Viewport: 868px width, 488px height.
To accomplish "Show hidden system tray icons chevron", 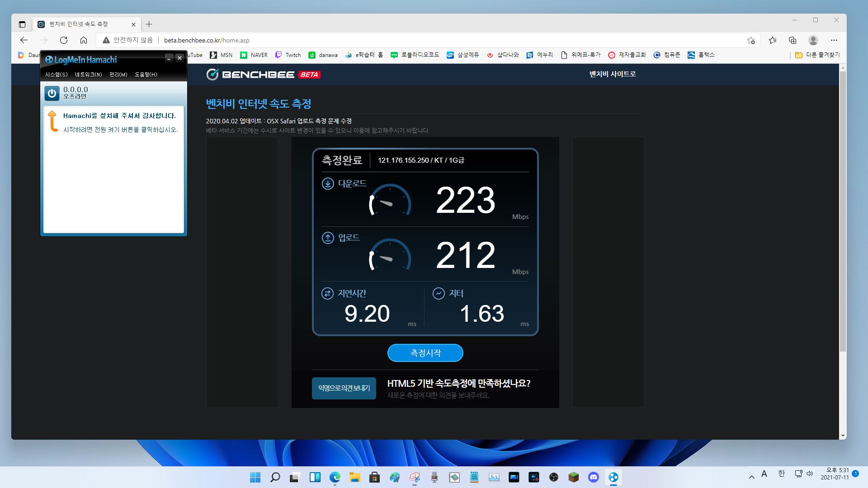I will pos(751,477).
